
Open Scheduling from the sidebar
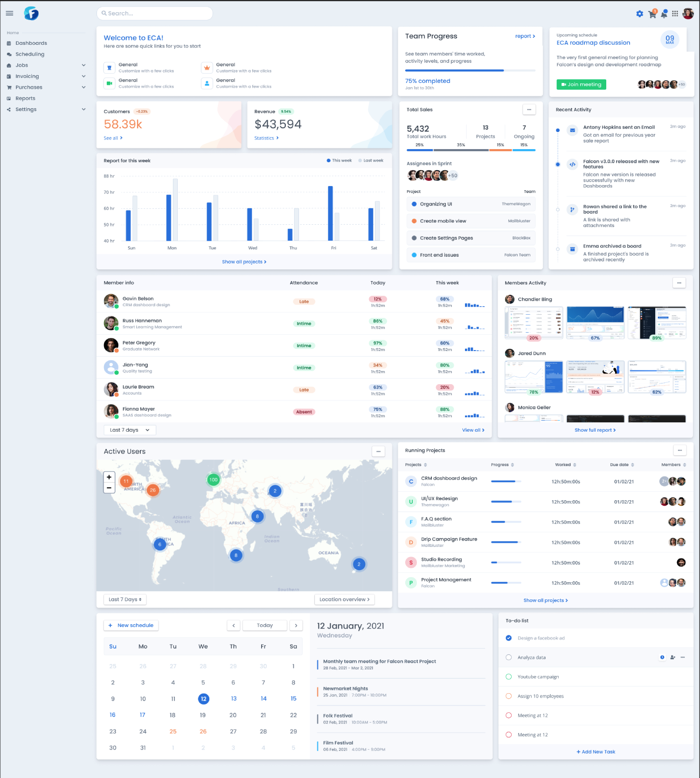[30, 54]
